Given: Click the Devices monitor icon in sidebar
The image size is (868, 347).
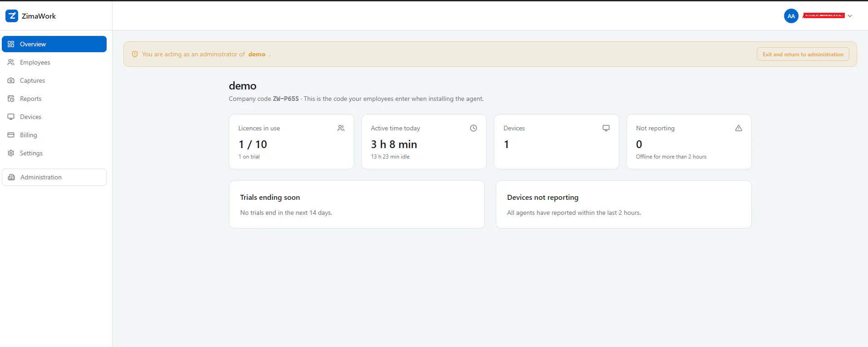Looking at the screenshot, I should click(x=11, y=117).
